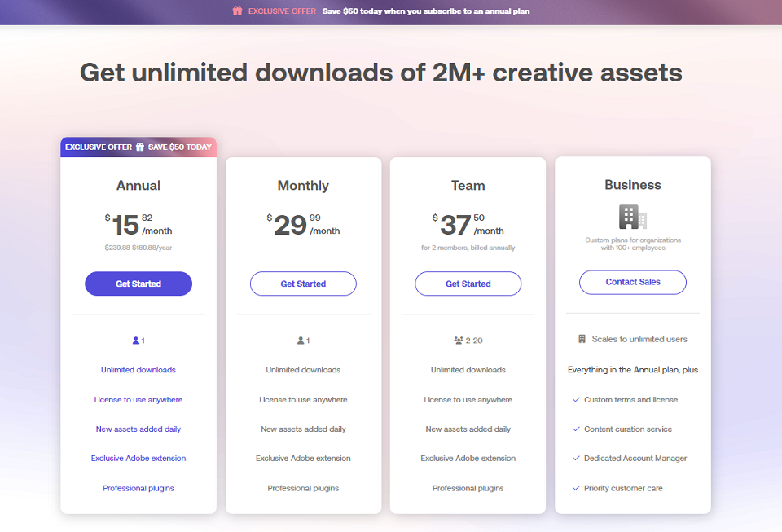The height and width of the screenshot is (532, 782).
Task: Contact Sales for the Business plan
Action: click(633, 282)
